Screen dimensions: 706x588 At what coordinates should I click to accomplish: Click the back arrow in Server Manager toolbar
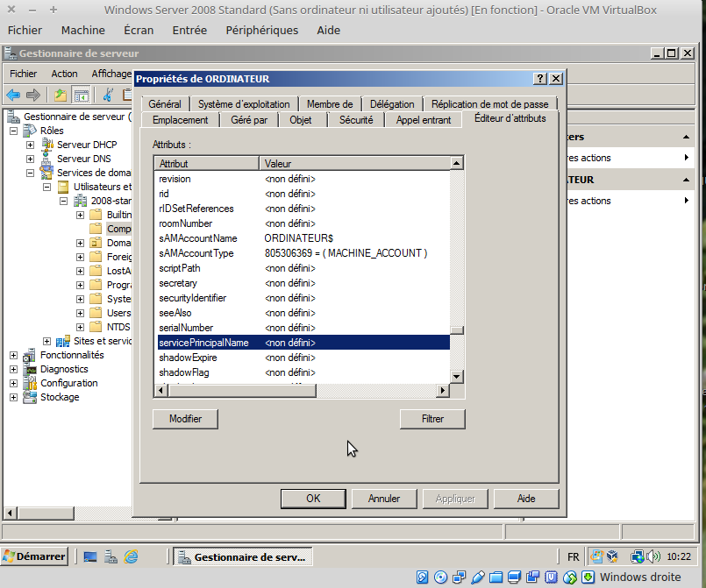coord(13,95)
